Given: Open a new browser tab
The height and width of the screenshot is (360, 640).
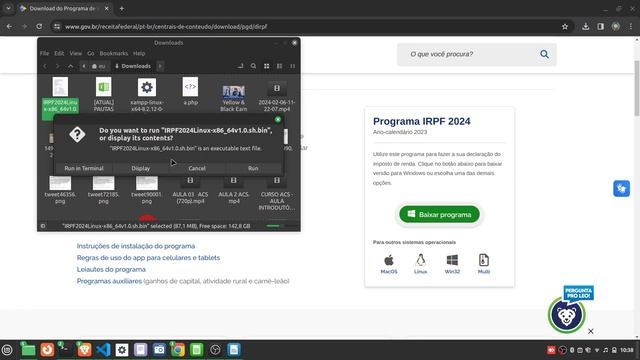Looking at the screenshot, I should pos(122,9).
